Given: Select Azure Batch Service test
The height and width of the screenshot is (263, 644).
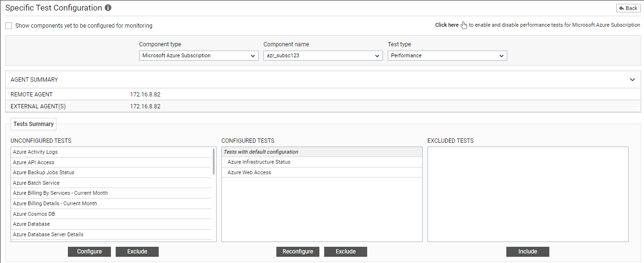Looking at the screenshot, I should (x=111, y=183).
